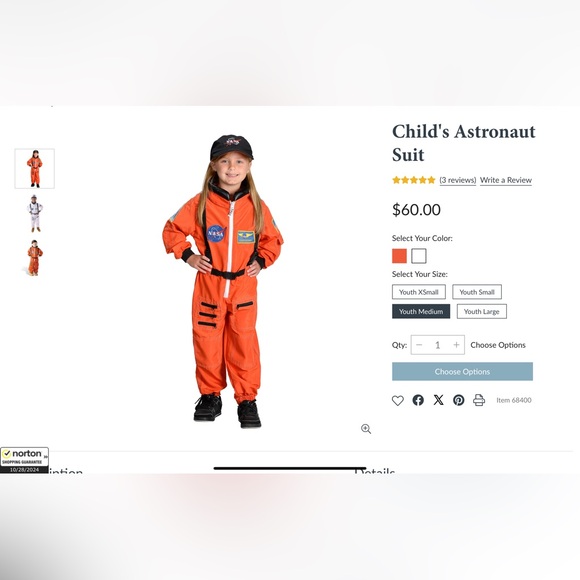Select Youth XSmall size
The height and width of the screenshot is (580, 580).
[x=419, y=292]
